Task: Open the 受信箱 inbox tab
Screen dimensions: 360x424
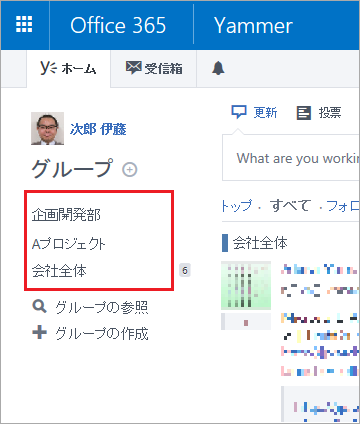Action: click(154, 69)
